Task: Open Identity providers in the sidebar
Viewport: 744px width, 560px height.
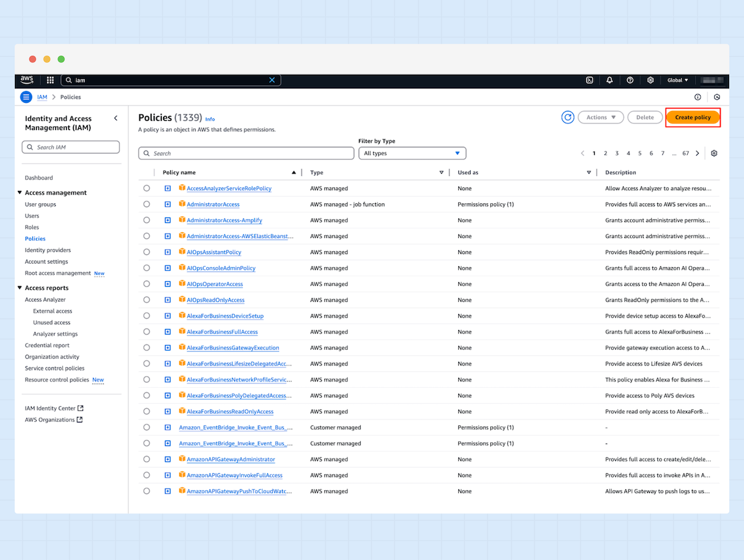Action: click(48, 250)
